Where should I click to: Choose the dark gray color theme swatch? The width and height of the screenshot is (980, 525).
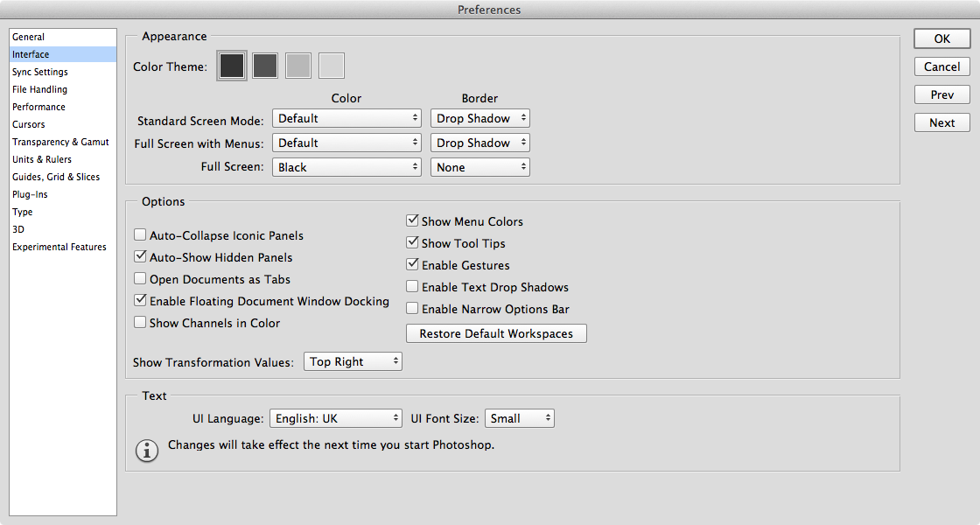tap(265, 66)
